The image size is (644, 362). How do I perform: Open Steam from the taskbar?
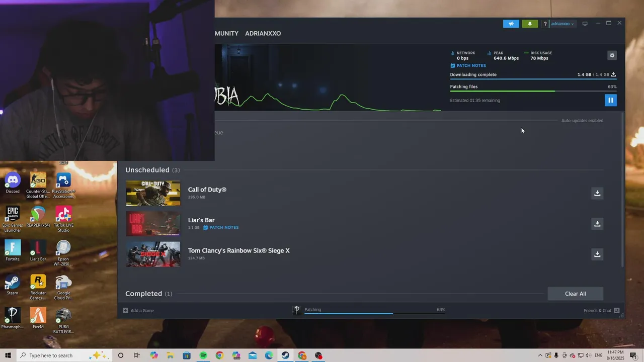pyautogui.click(x=285, y=355)
